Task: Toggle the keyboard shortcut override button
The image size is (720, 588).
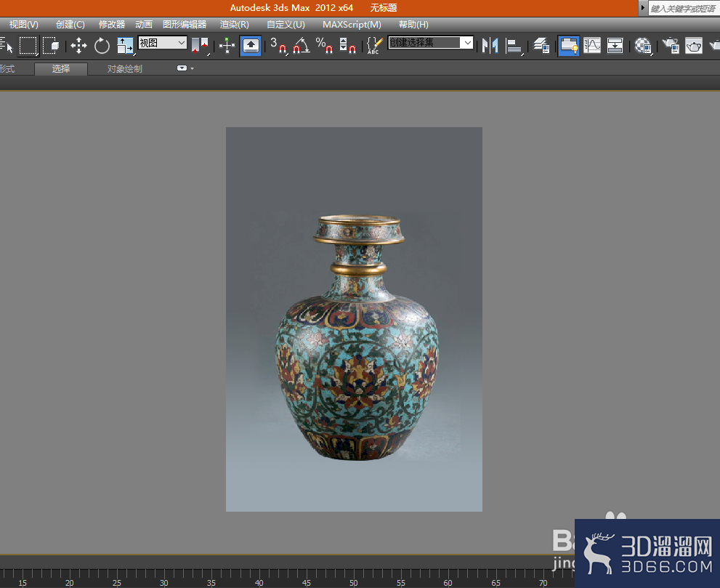Action: pyautogui.click(x=250, y=46)
